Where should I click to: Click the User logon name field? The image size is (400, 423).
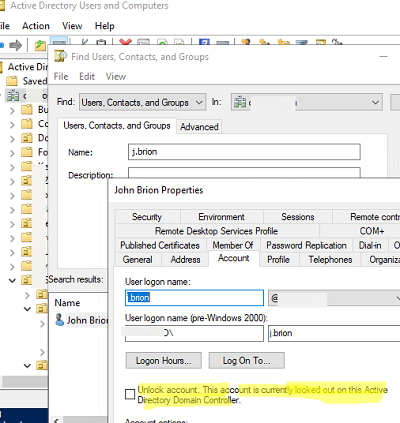click(x=194, y=298)
